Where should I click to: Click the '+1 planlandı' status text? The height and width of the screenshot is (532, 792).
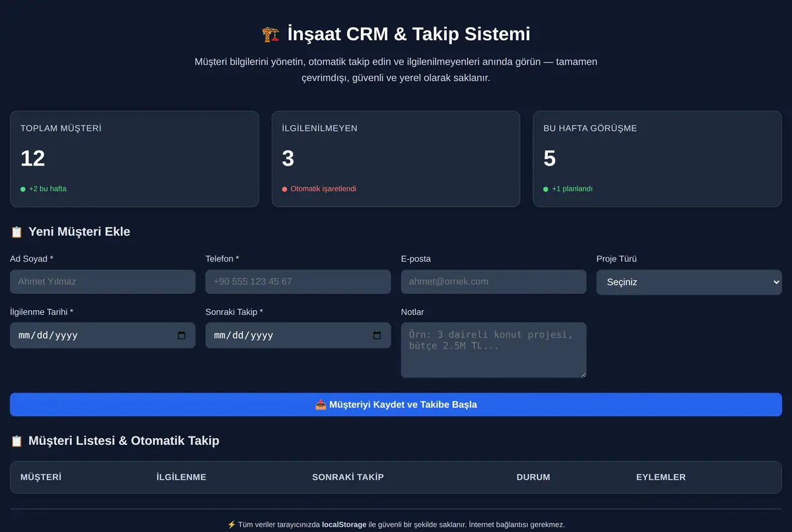[x=572, y=189]
